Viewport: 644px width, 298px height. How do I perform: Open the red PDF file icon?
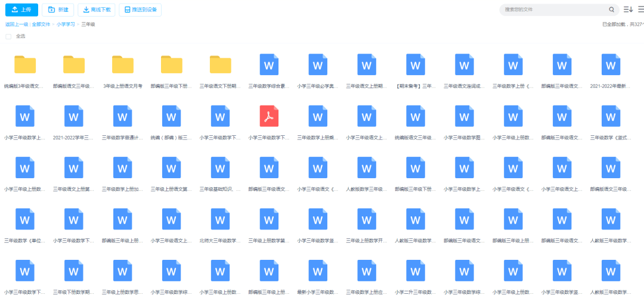pos(269,116)
